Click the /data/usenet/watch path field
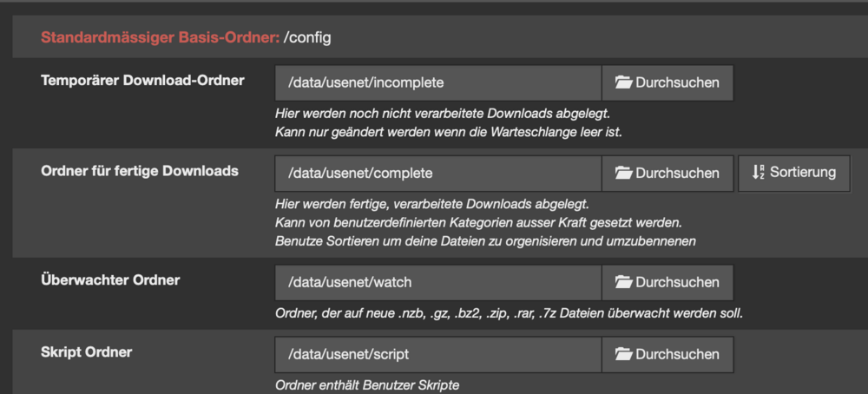Viewport: 868px width, 394px height. 438,282
